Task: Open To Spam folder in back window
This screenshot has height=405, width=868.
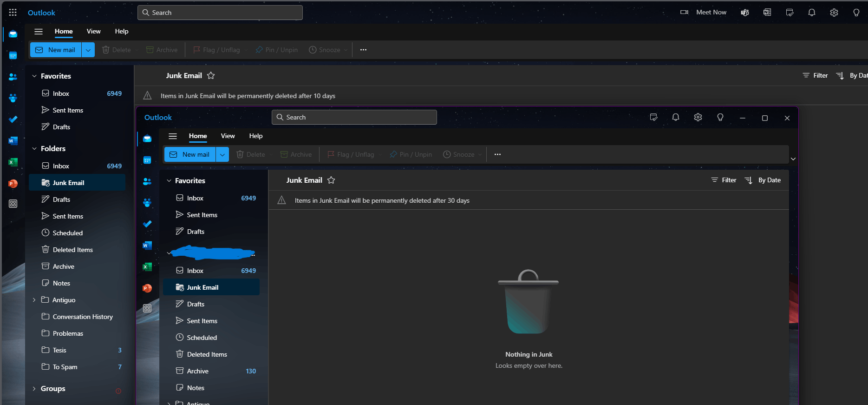Action: pyautogui.click(x=77, y=367)
